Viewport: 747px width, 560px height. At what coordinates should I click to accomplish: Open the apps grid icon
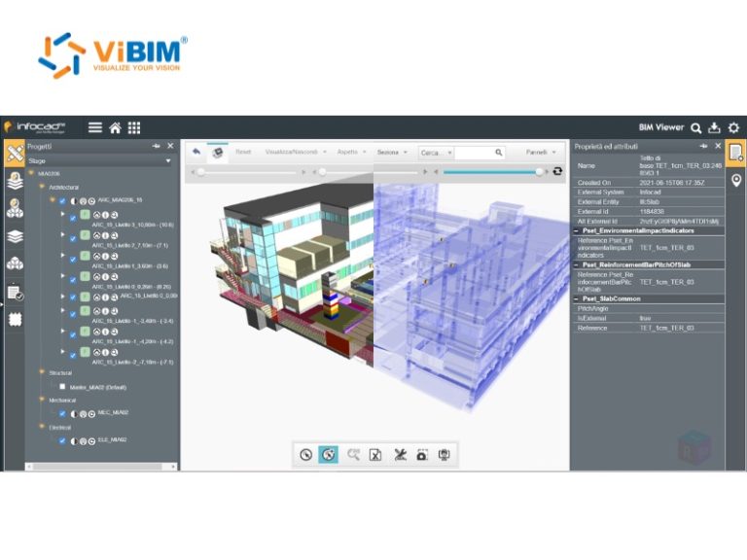134,127
